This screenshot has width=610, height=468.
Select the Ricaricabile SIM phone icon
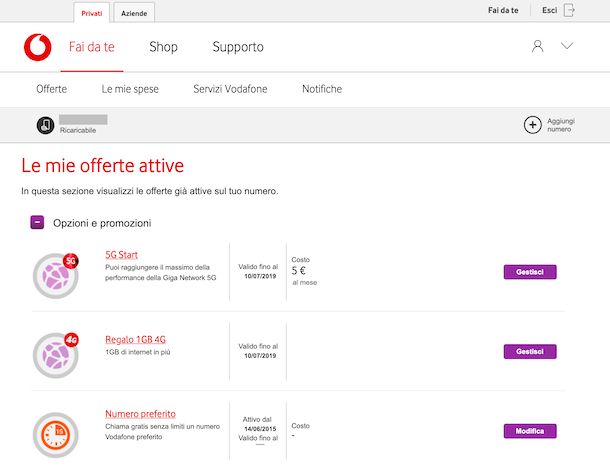46,125
